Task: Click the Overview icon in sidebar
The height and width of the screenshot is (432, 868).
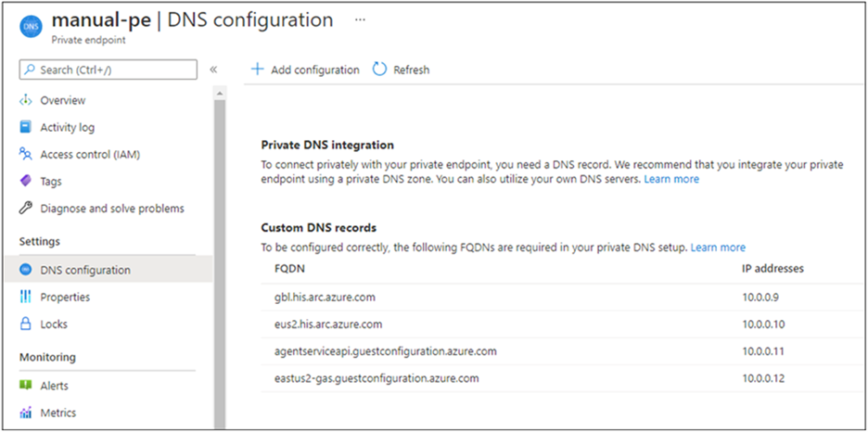Action: (x=26, y=100)
